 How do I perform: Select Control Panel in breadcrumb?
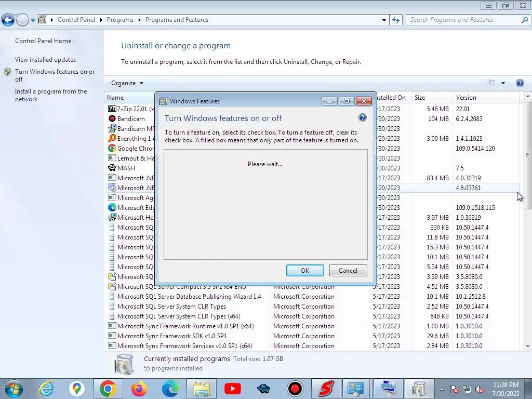pos(76,20)
